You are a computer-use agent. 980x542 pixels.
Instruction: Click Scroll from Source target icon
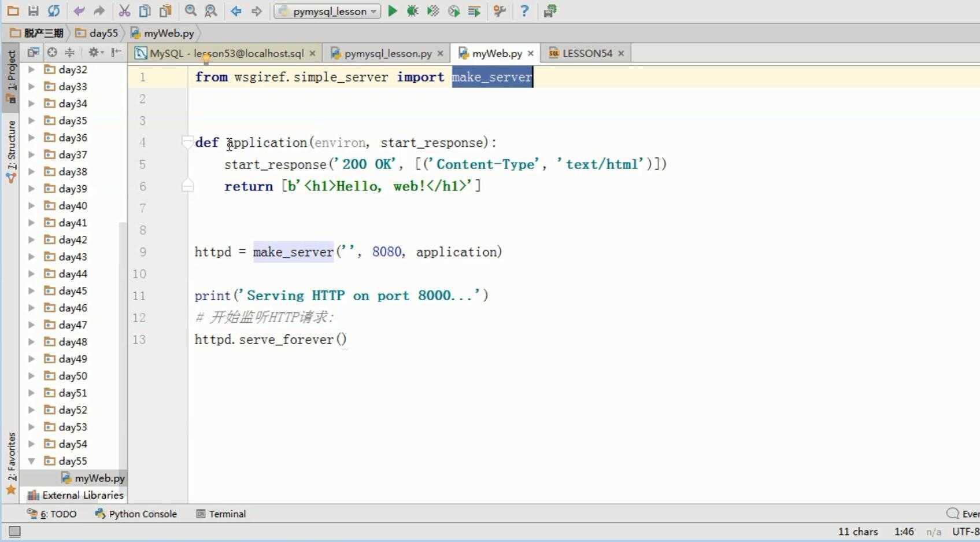click(x=52, y=53)
